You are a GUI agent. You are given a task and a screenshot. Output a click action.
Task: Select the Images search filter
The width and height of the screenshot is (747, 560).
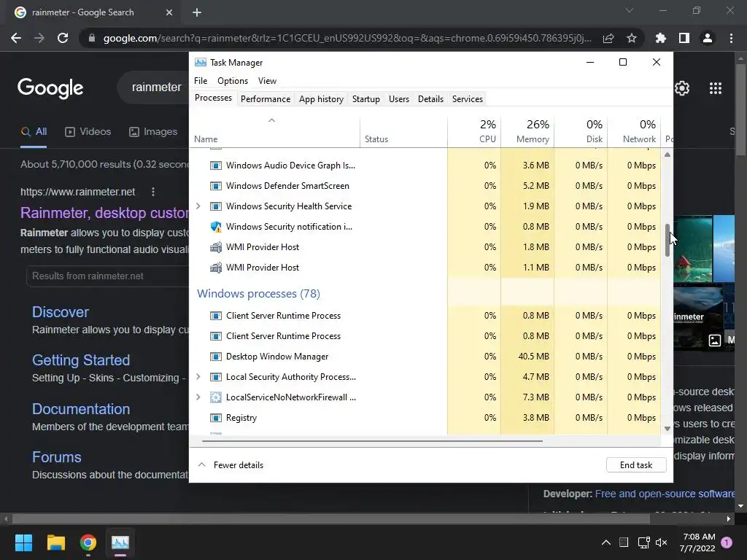coord(153,132)
